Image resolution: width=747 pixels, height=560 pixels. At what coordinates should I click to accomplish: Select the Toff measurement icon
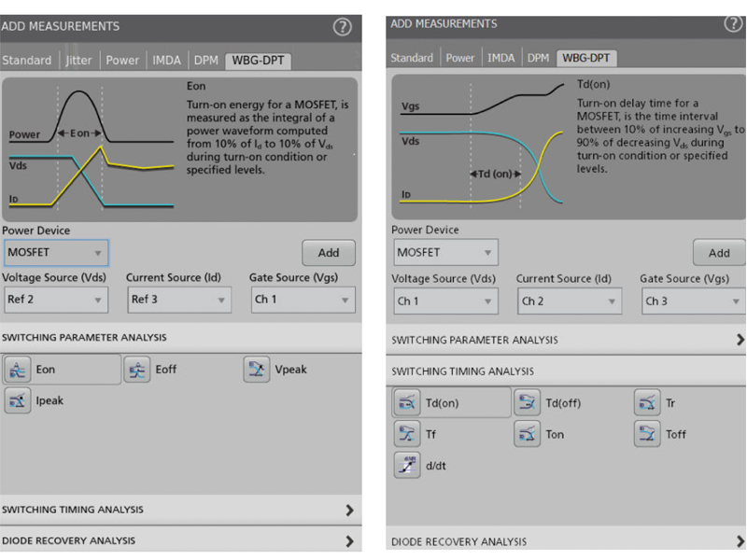[647, 434]
